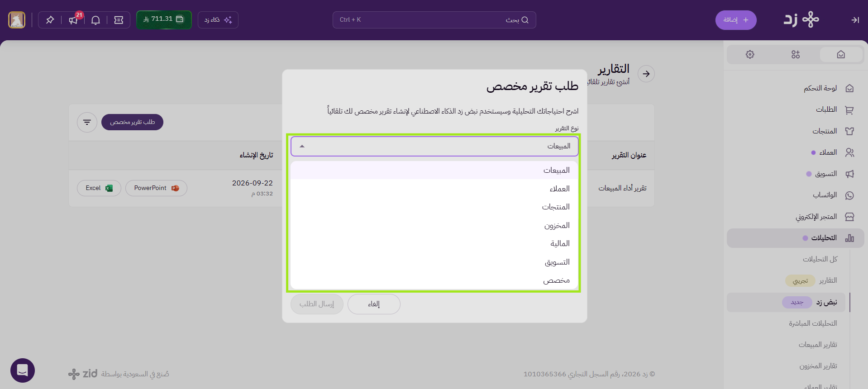
Task: Open التقارير reports submenu item
Action: tap(828, 280)
